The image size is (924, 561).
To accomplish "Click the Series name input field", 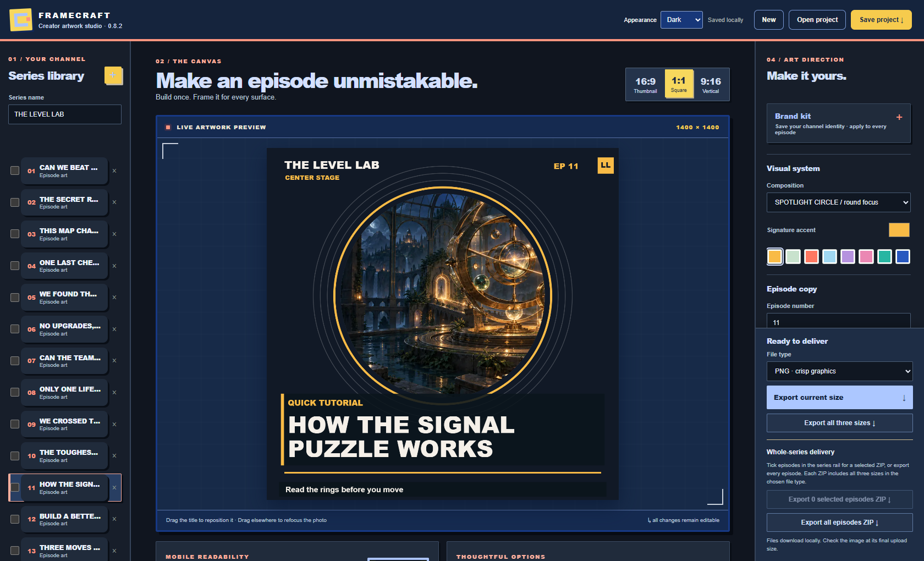I will 65,114.
